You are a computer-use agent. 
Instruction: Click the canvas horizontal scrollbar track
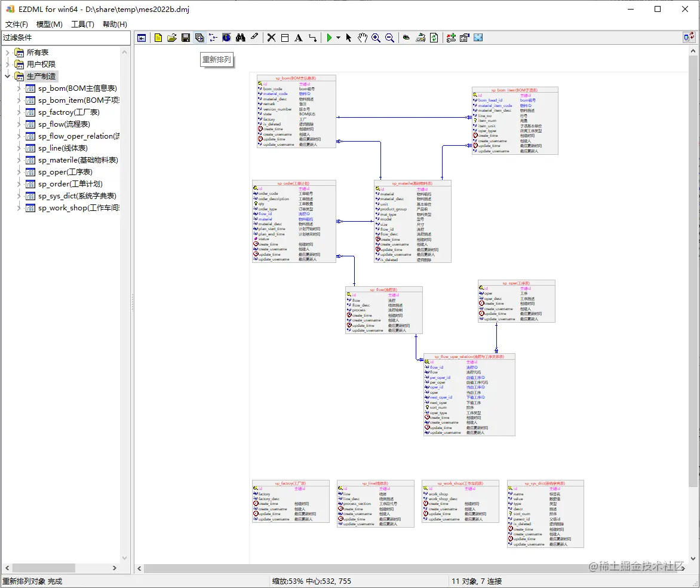(411, 568)
